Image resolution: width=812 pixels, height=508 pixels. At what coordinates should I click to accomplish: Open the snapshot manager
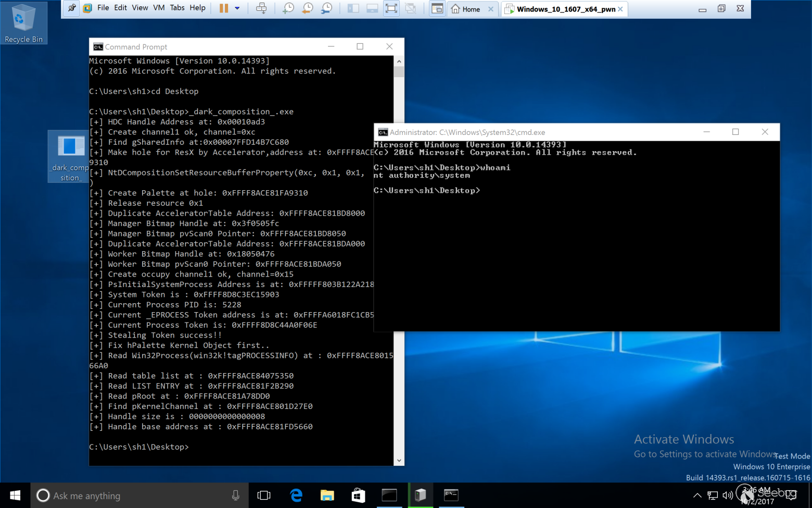(x=326, y=8)
